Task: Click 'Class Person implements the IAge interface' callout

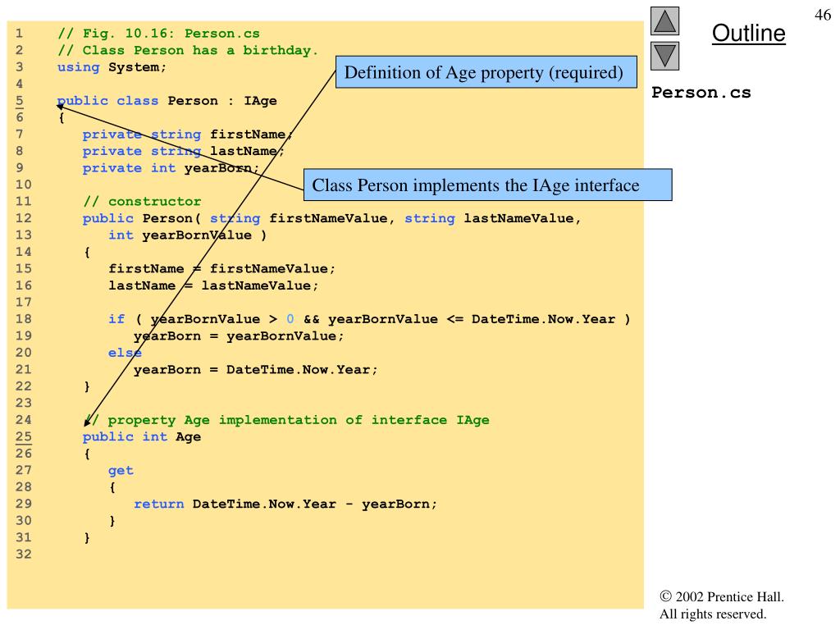Action: coord(488,185)
